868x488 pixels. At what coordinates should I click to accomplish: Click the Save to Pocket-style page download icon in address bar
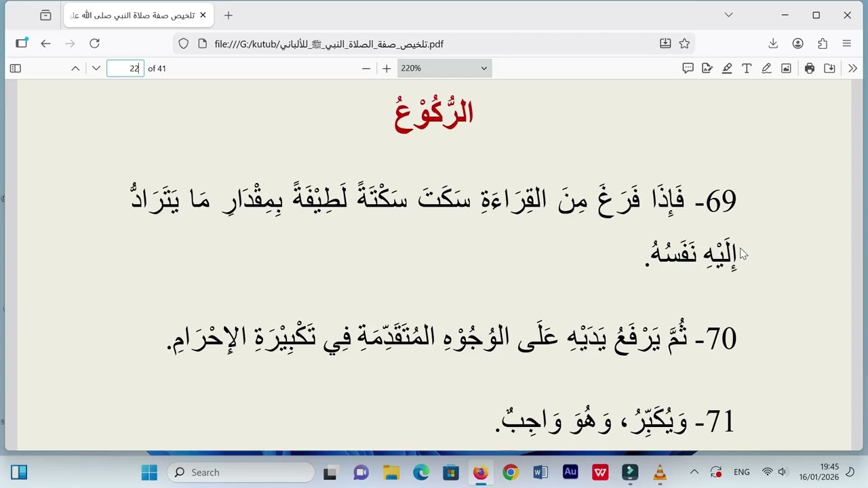pos(665,43)
